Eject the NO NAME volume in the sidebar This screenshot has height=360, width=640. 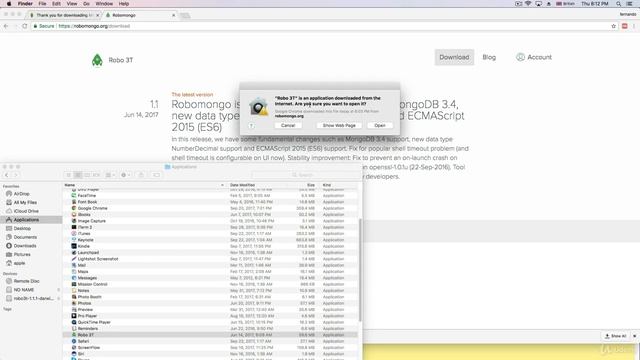tap(59, 290)
